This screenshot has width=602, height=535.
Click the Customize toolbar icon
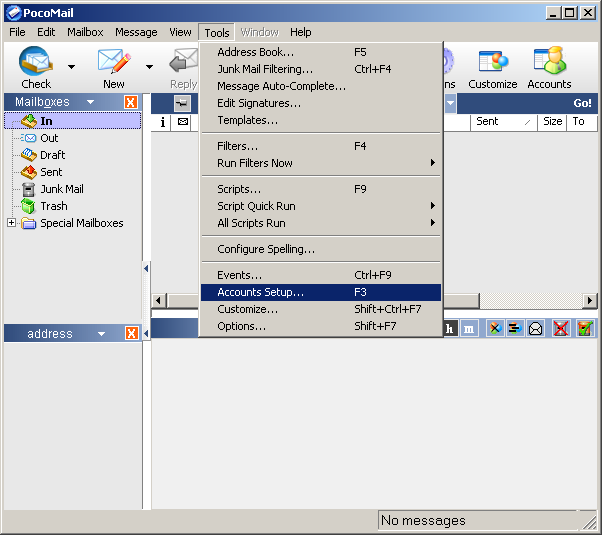point(493,62)
